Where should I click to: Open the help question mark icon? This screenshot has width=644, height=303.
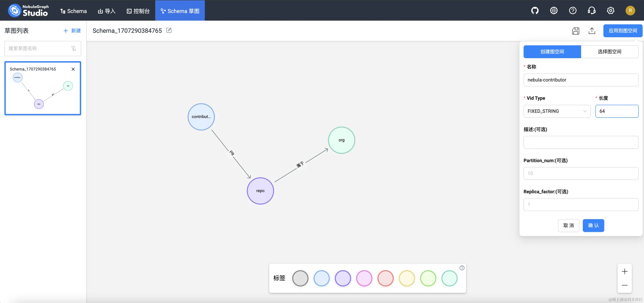572,10
